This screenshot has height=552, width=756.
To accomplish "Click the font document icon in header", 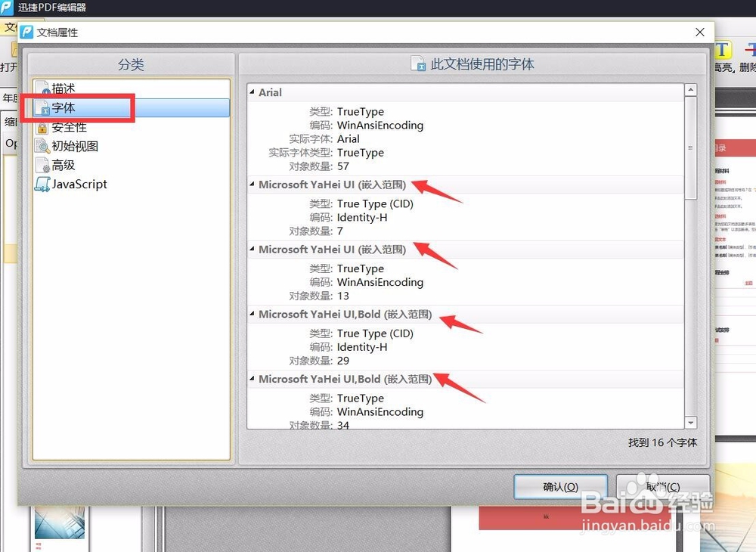I will point(418,64).
